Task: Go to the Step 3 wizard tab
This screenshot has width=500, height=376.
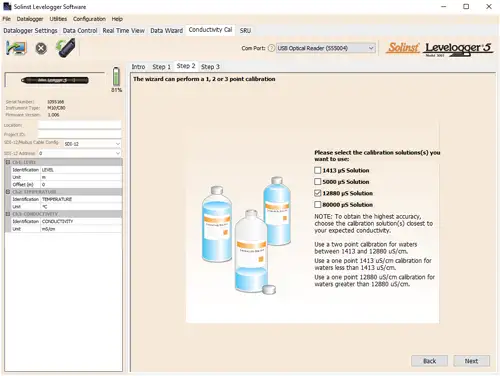Action: point(210,67)
